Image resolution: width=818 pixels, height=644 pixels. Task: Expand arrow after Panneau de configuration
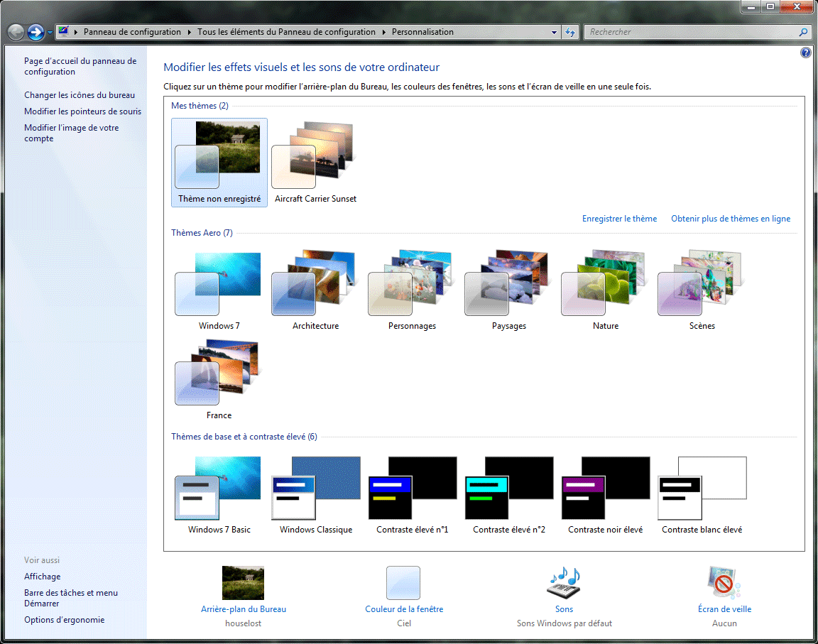(190, 33)
